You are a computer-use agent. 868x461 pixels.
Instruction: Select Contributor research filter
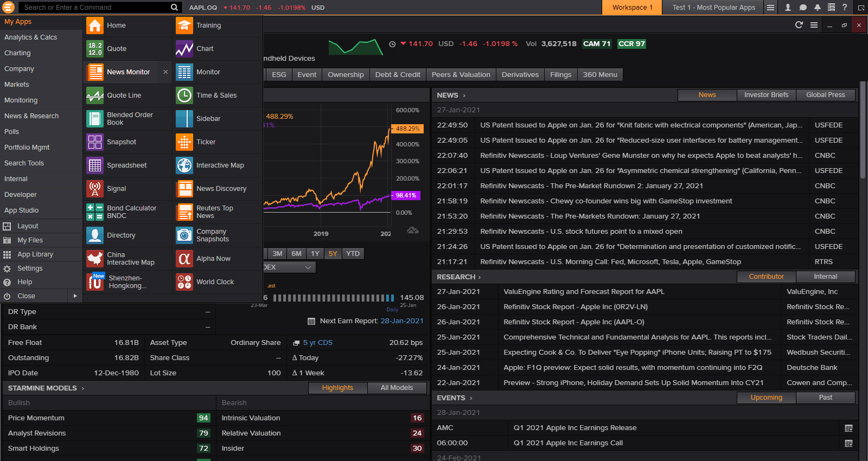[766, 277]
